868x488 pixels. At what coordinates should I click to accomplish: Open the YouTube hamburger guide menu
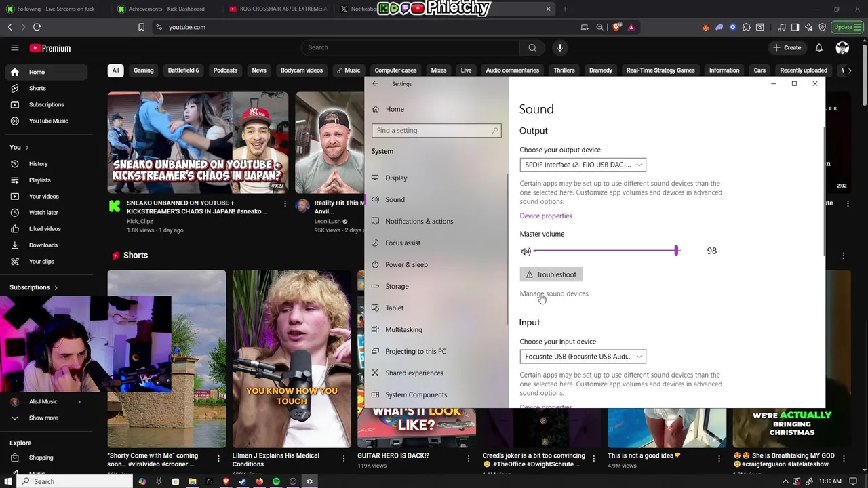click(x=14, y=48)
